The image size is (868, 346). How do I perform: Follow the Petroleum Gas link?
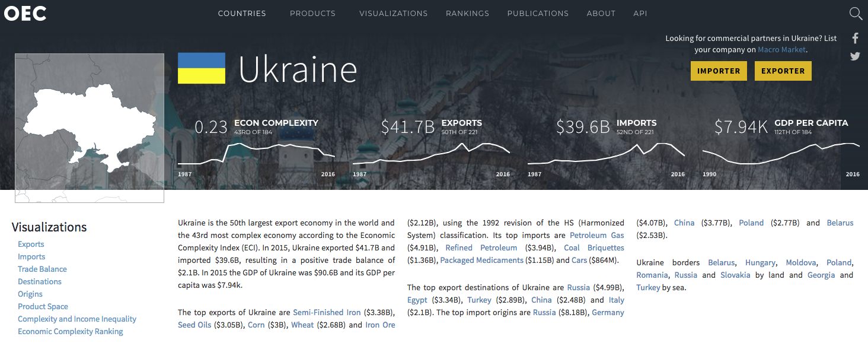[x=597, y=235]
